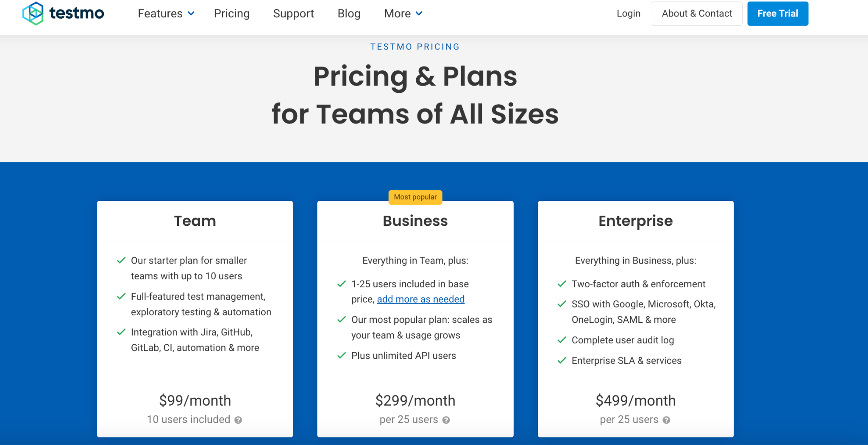Go to the Support page

293,14
